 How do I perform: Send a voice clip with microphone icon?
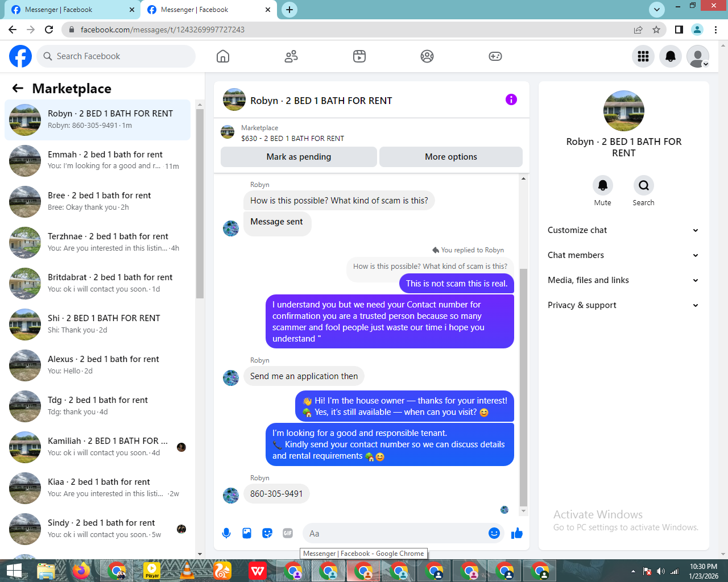(226, 533)
